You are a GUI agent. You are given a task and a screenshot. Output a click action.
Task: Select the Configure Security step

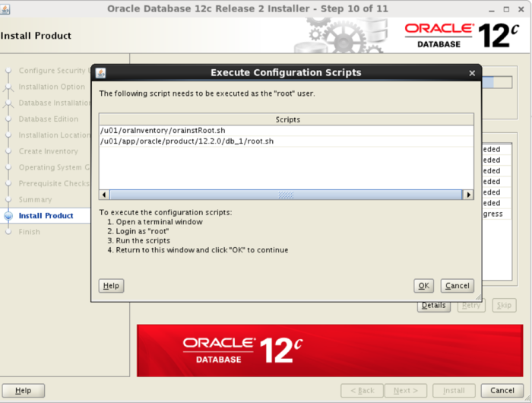tap(54, 71)
